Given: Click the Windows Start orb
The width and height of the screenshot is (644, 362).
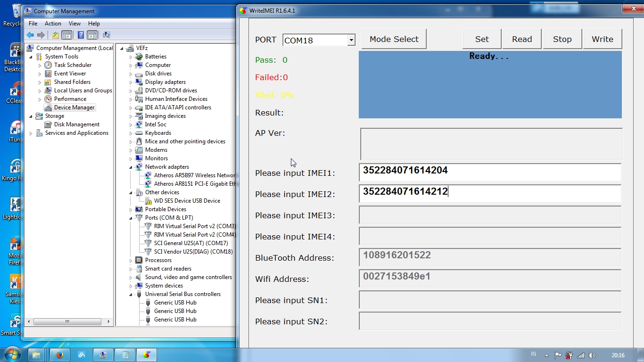Looking at the screenshot, I should pos(12,354).
